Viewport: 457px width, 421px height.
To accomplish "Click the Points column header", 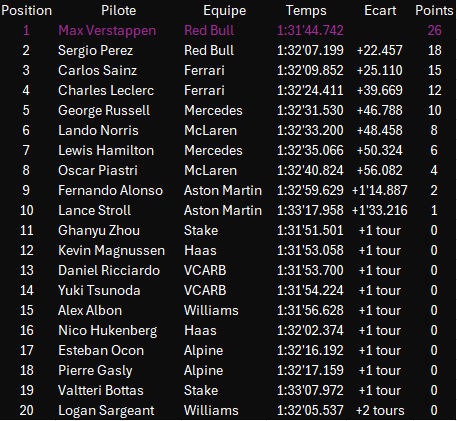I will (x=434, y=11).
